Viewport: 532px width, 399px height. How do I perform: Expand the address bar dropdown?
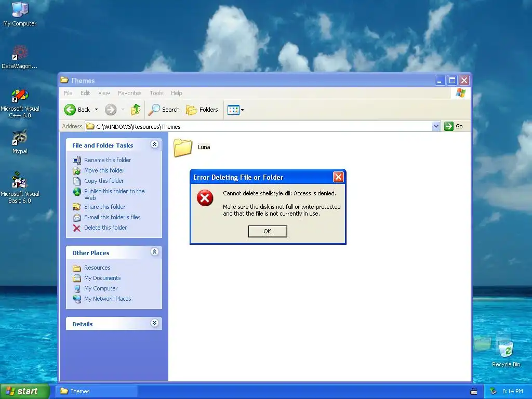coord(436,126)
